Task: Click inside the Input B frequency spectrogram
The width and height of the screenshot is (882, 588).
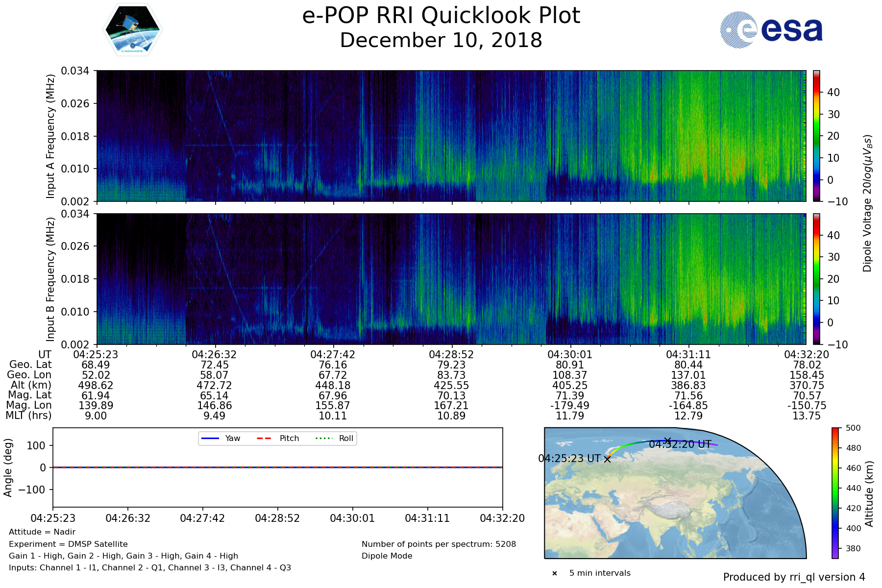Action: tap(451, 279)
